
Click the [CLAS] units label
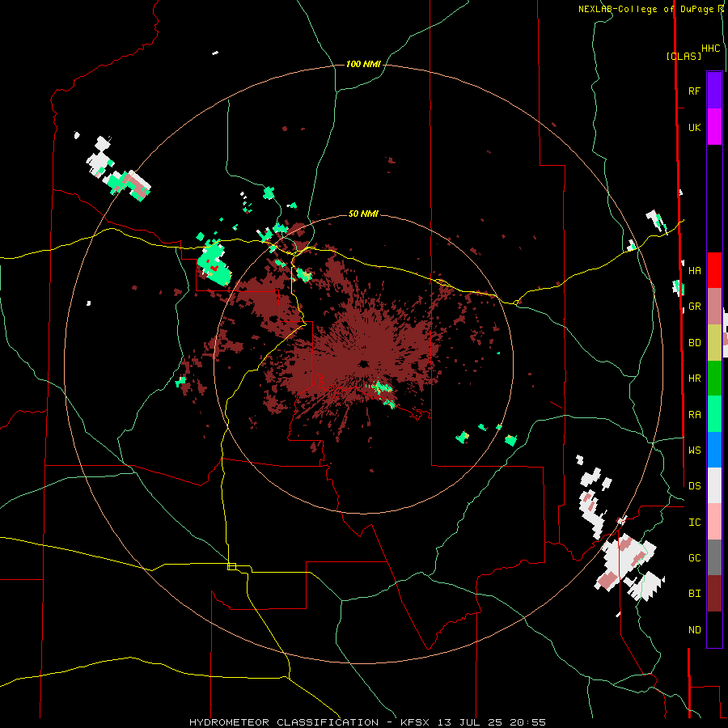(x=684, y=56)
